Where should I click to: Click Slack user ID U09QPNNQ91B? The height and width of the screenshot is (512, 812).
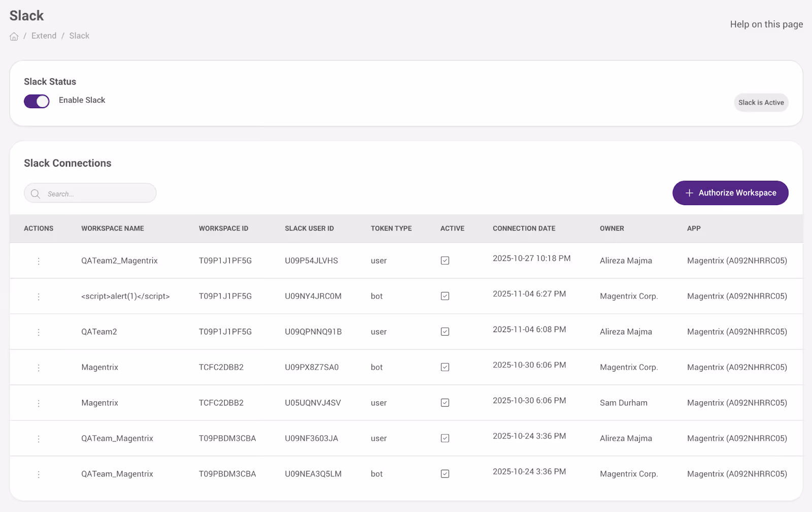pos(313,332)
